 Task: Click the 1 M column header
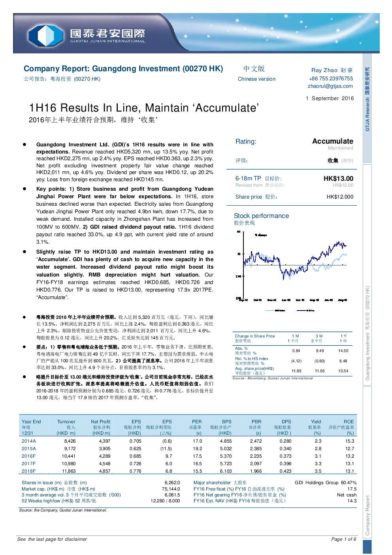click(296, 336)
